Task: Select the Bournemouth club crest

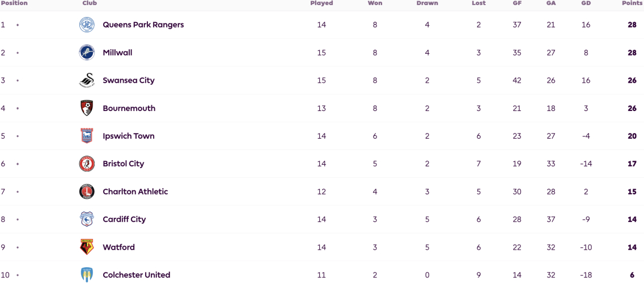Action: [87, 108]
